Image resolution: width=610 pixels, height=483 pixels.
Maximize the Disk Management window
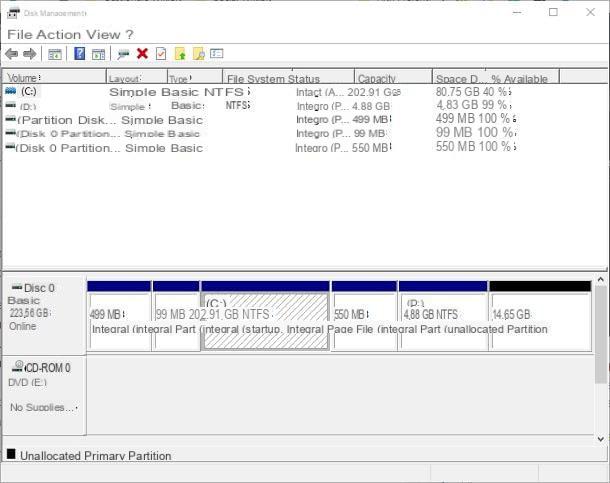[x=553, y=12]
